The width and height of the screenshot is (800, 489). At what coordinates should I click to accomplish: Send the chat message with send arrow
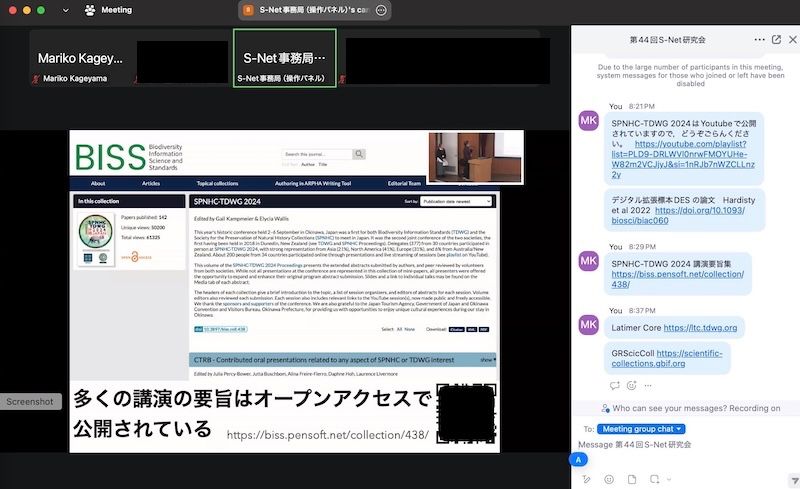click(794, 480)
